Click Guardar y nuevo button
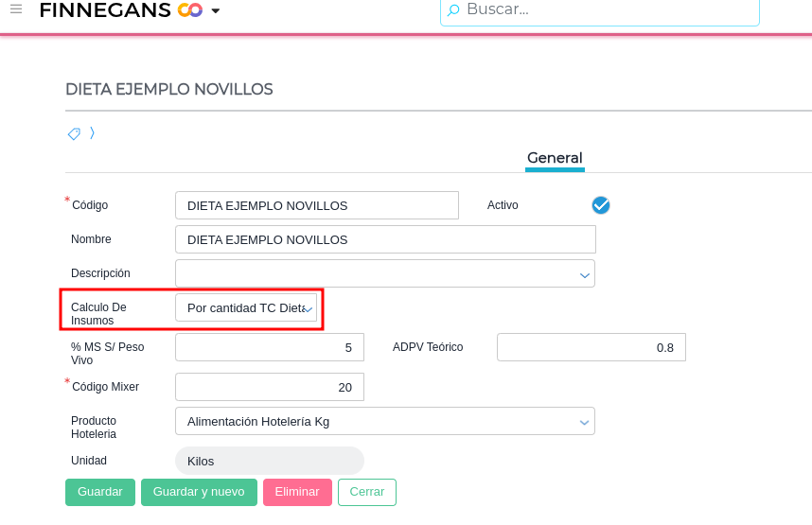Screen dimensions: 812x525 click(x=199, y=492)
